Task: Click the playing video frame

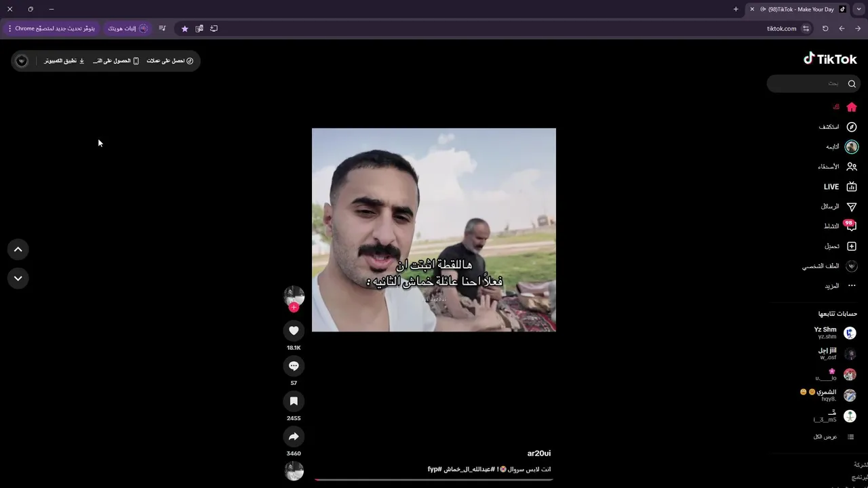Action: coord(434,230)
